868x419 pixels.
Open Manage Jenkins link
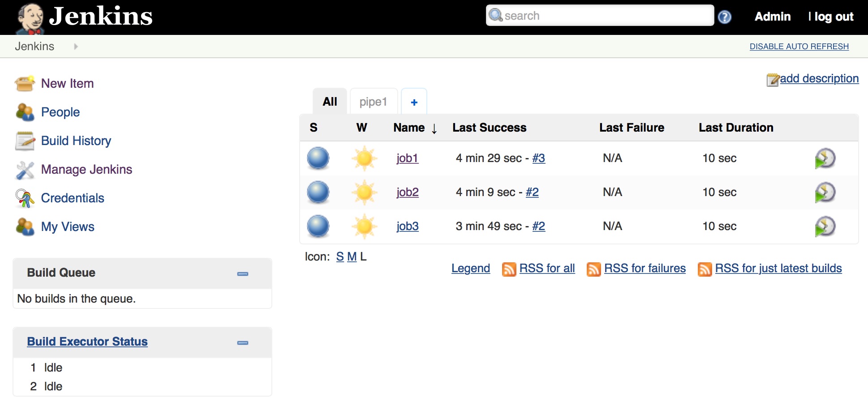86,169
